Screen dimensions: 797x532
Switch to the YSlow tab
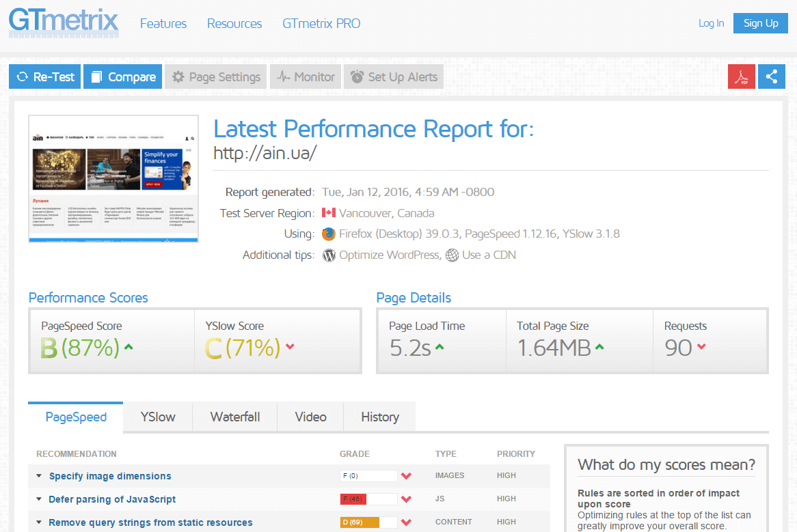click(x=158, y=417)
